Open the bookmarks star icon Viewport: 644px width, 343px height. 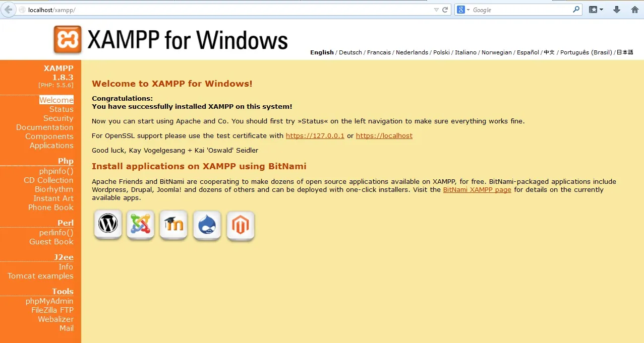point(593,10)
